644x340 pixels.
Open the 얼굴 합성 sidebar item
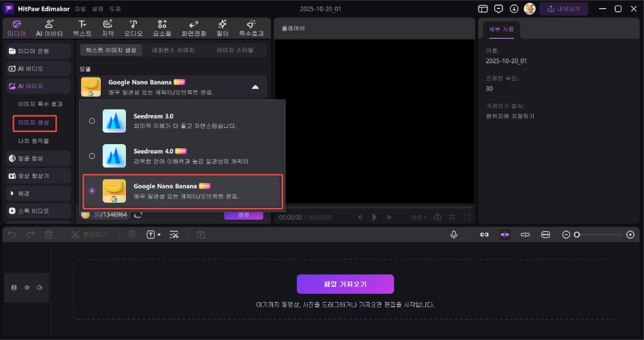click(x=38, y=158)
